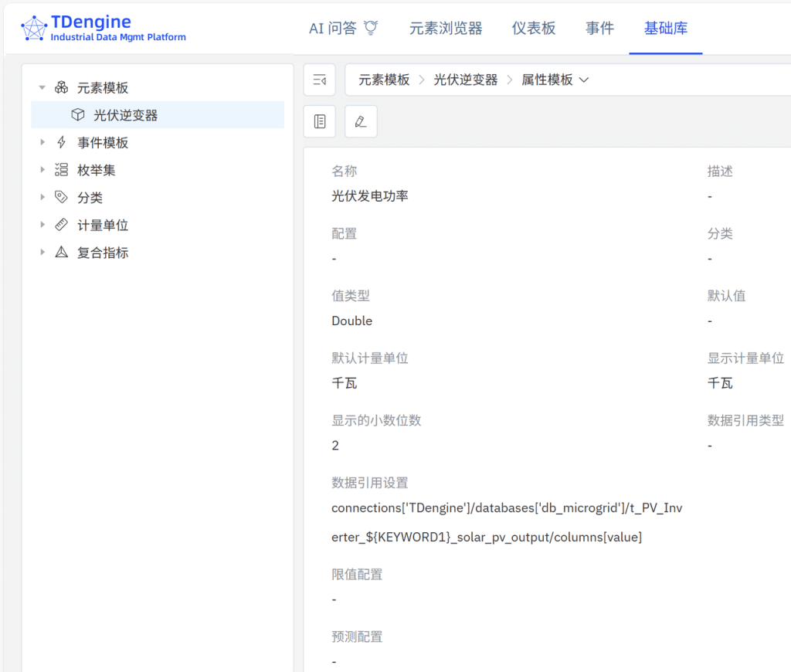Collapse the 元素模板 tree node
Screen dimensions: 791x672
tap(43, 87)
